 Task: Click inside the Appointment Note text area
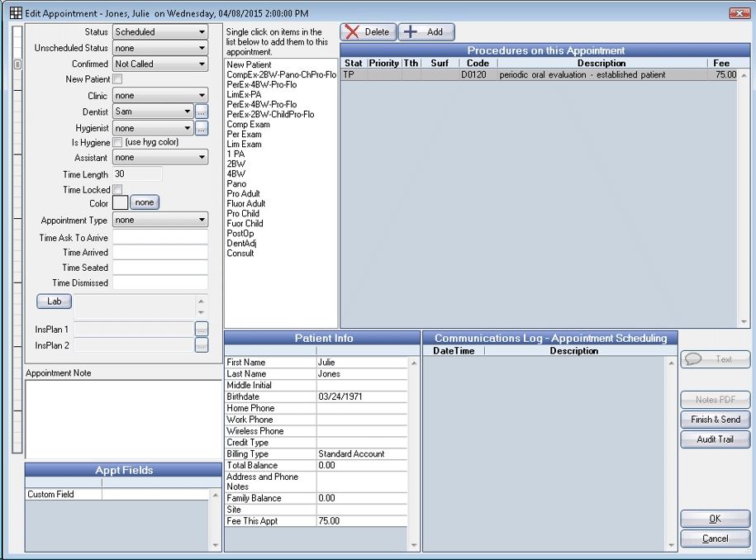[x=123, y=419]
